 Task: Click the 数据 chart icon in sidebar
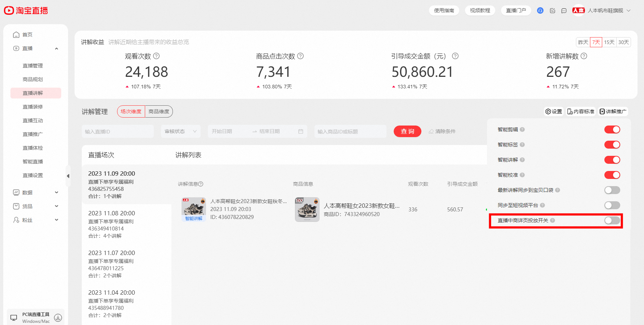(16, 193)
